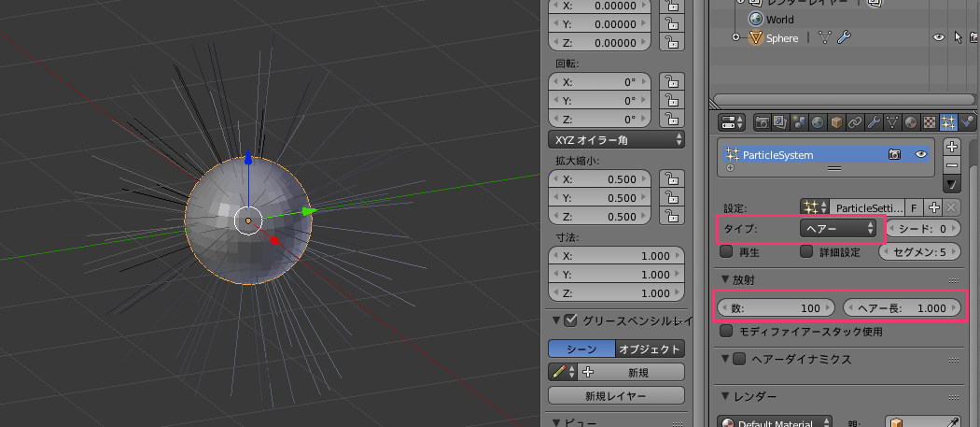Click minus icon to remove particle system slot
This screenshot has width=980, height=427.
952,164
